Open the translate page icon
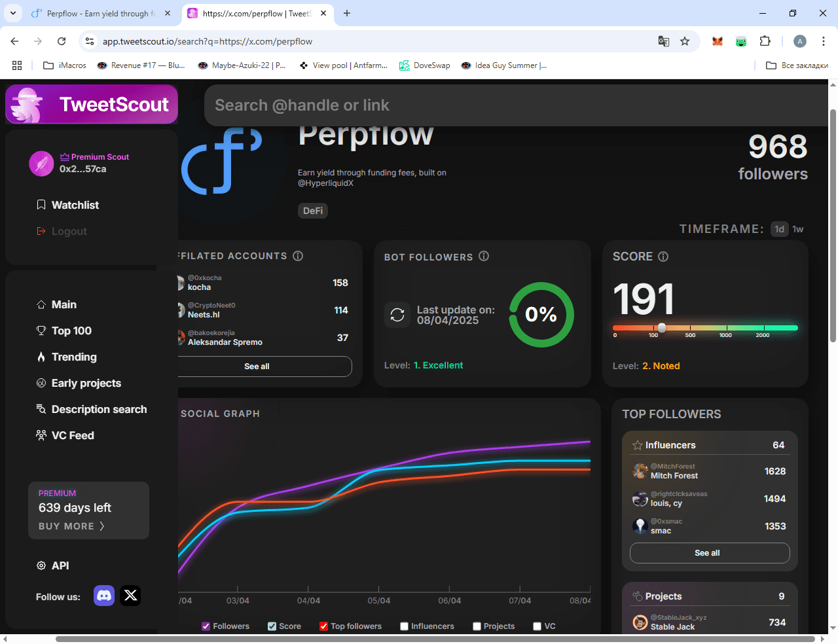838x644 pixels. [664, 41]
